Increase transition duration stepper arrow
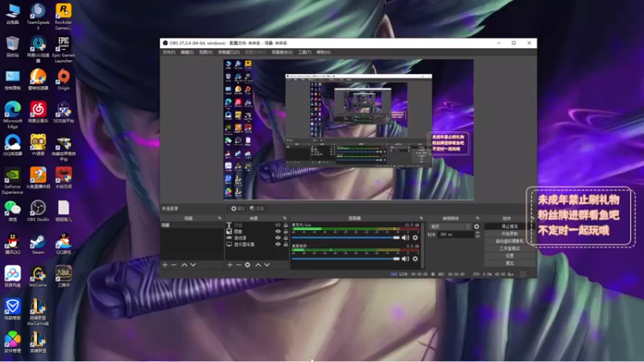 tap(477, 232)
